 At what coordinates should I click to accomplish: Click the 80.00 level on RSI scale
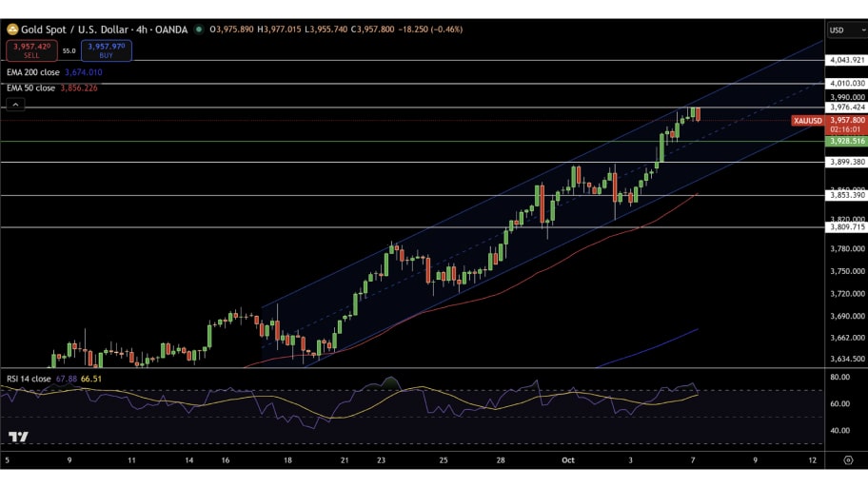[838, 378]
